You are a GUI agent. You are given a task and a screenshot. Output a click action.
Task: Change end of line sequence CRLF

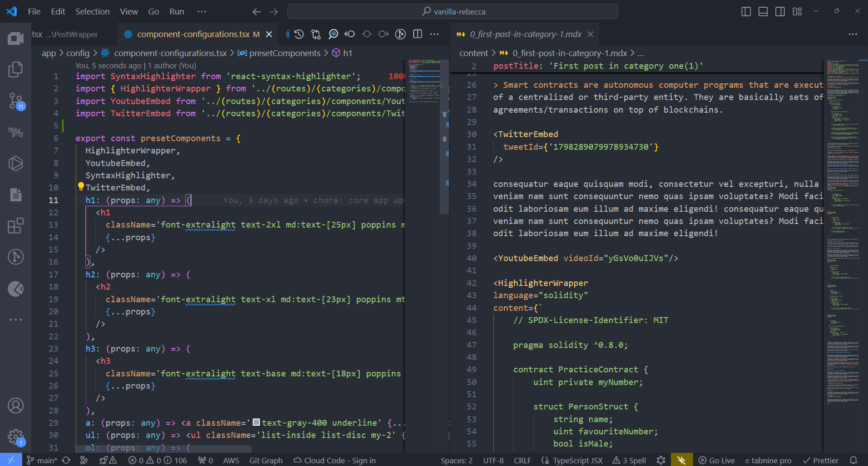523,460
